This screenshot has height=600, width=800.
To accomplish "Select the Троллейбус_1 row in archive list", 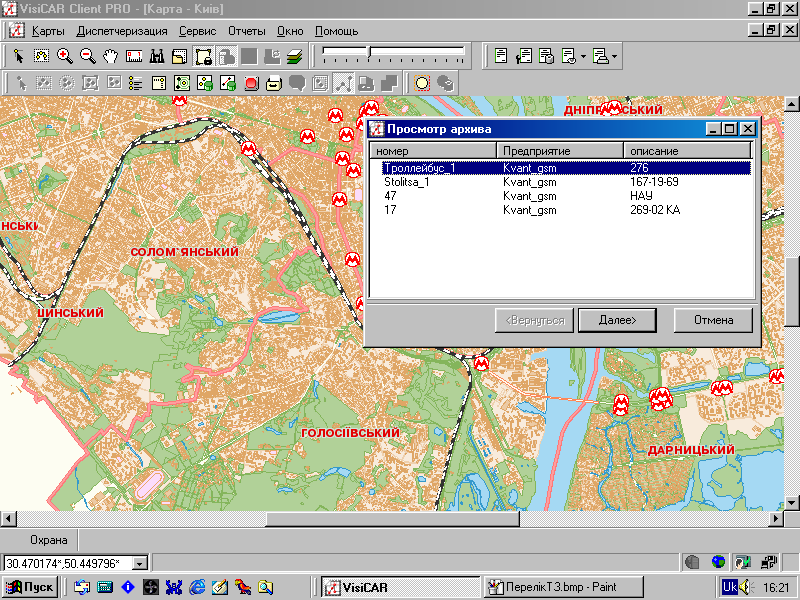I will tap(566, 168).
